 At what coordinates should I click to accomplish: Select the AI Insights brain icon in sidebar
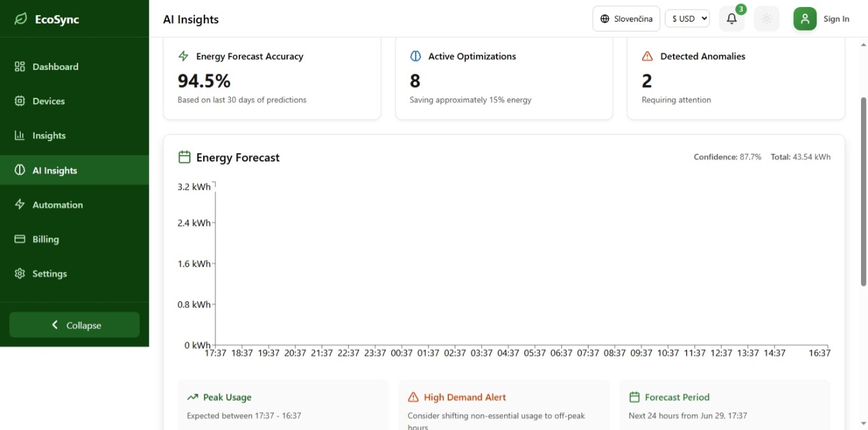pos(20,170)
